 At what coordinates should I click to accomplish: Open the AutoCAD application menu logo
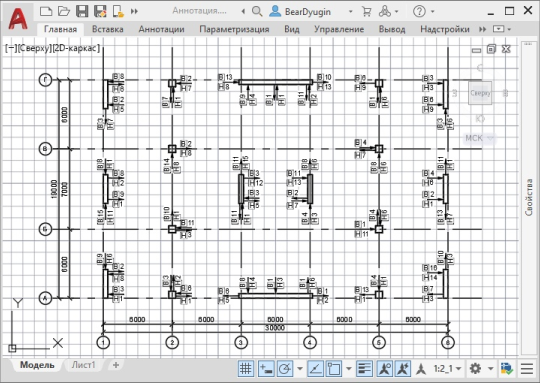18,19
